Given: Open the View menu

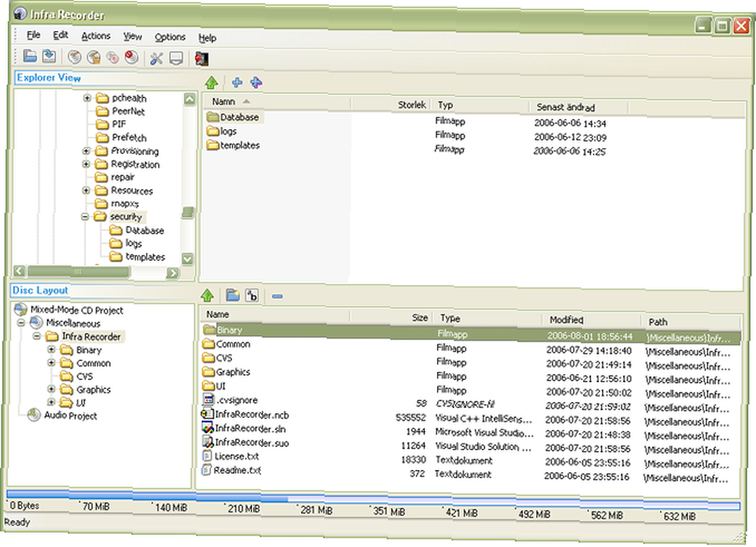Looking at the screenshot, I should click(x=132, y=36).
